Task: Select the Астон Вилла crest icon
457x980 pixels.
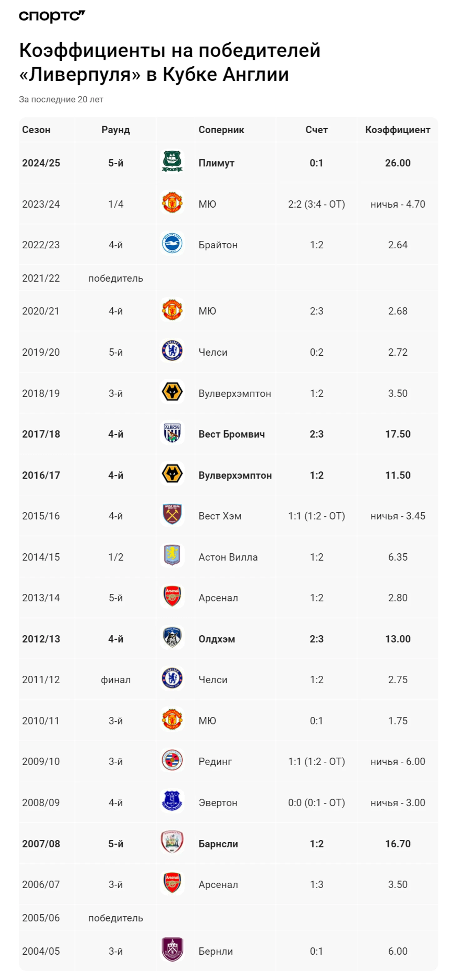Action: click(172, 556)
